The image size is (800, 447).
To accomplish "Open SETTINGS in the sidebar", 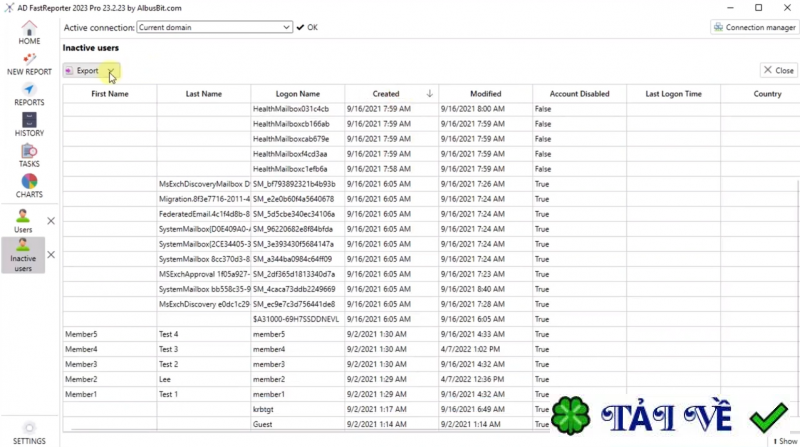I will coord(29,433).
